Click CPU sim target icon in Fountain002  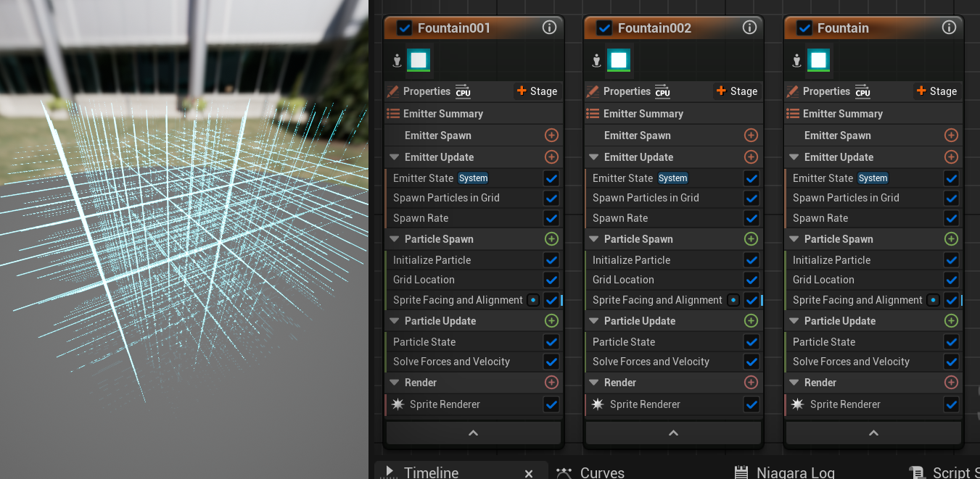tap(662, 91)
